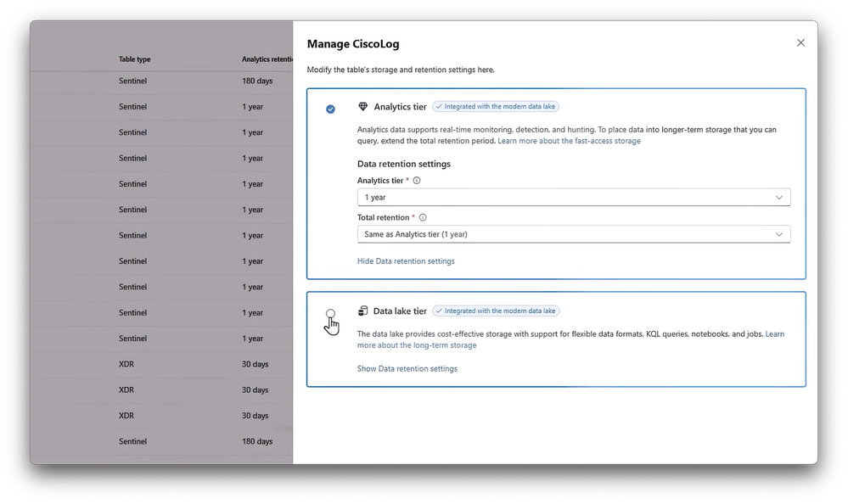This screenshot has height=504, width=848.
Task: Open 'Learn more about the fast-access storage' link
Action: [x=569, y=141]
